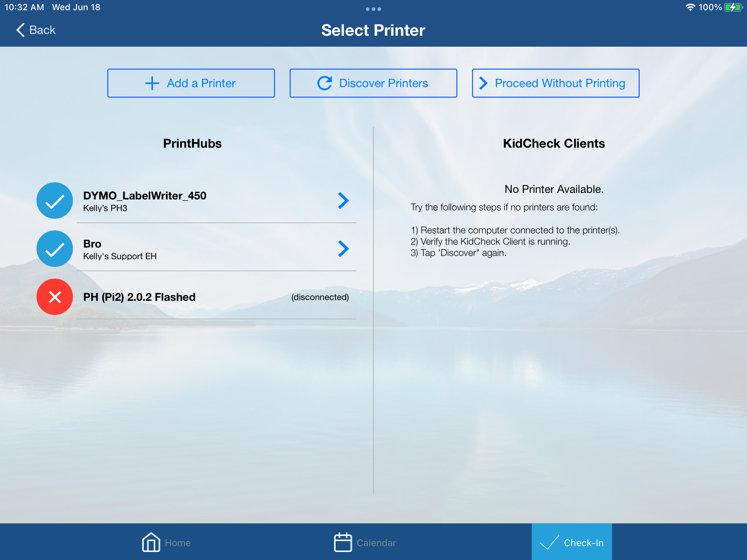747x560 pixels.
Task: Tap the PrintHubs section heading
Action: pyautogui.click(x=192, y=143)
